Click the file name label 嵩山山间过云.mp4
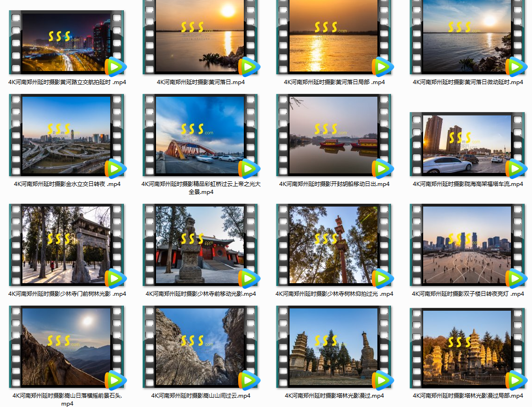This screenshot has width=532, height=407. [201, 396]
